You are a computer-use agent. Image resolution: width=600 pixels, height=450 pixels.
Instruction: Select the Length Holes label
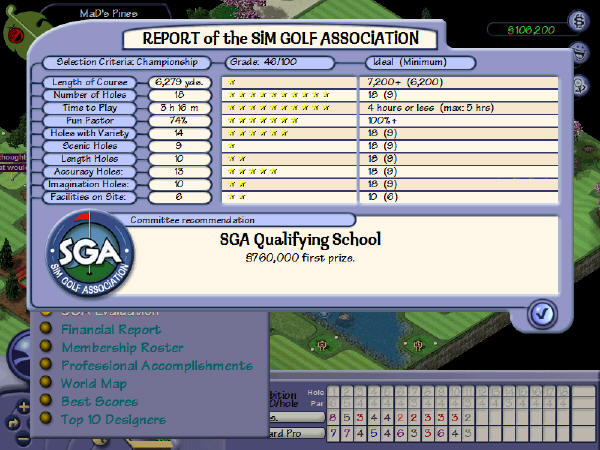tap(90, 159)
